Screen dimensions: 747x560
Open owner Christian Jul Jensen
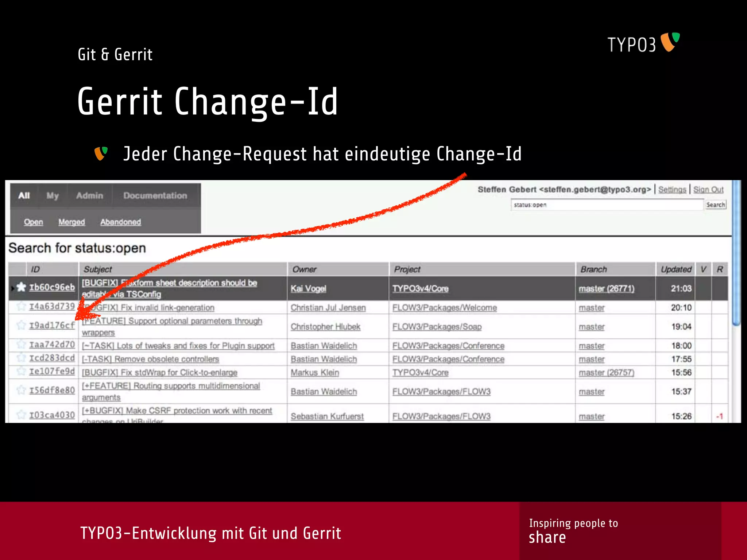(328, 308)
